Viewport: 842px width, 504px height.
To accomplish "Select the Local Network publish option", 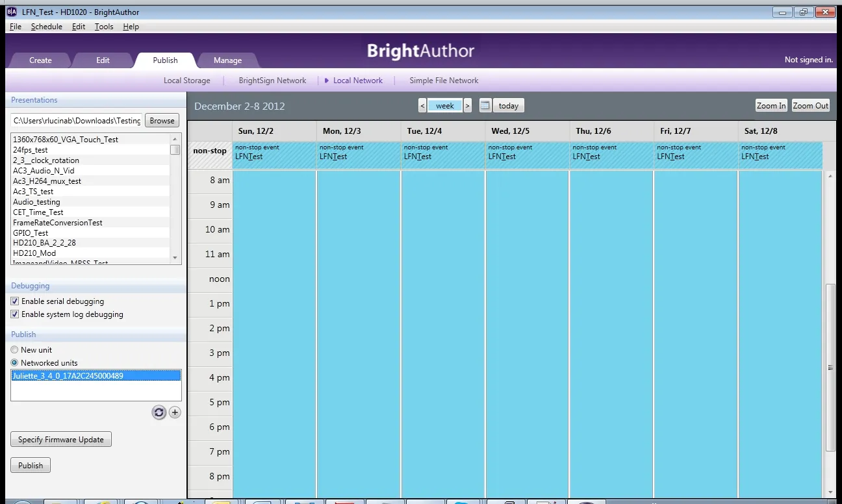I will (358, 81).
